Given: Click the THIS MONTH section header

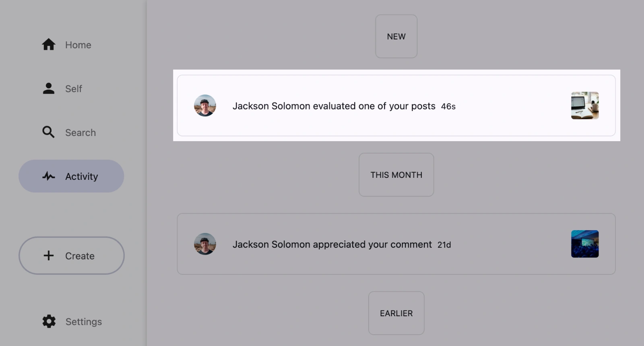Looking at the screenshot, I should pyautogui.click(x=396, y=175).
